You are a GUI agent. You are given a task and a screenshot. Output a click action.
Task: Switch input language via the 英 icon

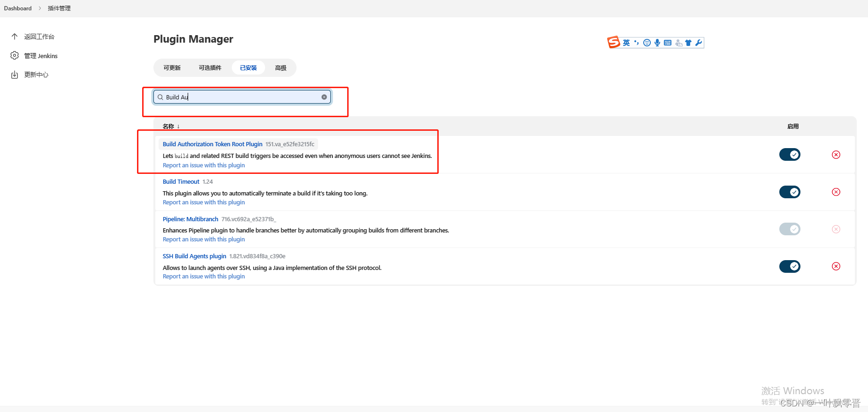pos(626,43)
